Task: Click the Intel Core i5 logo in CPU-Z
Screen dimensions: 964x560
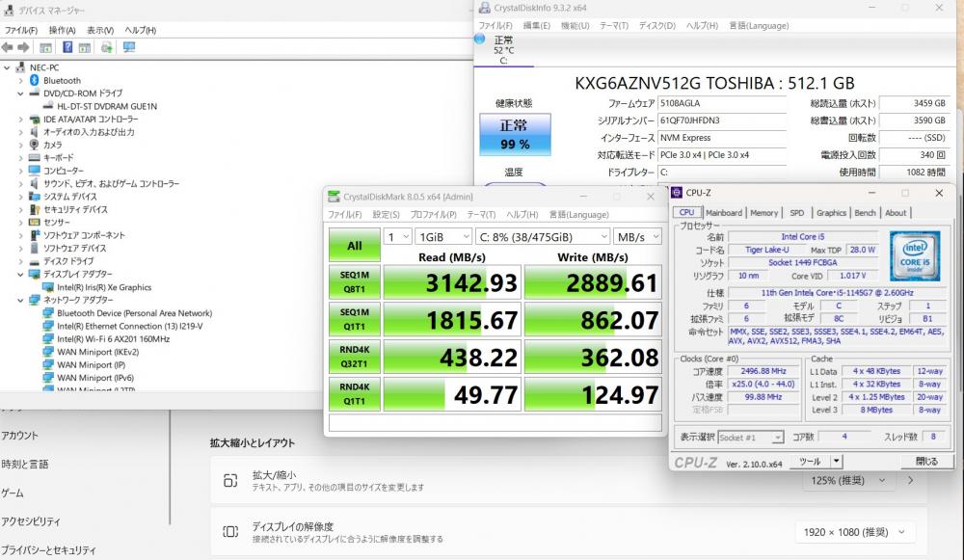Action: point(915,255)
